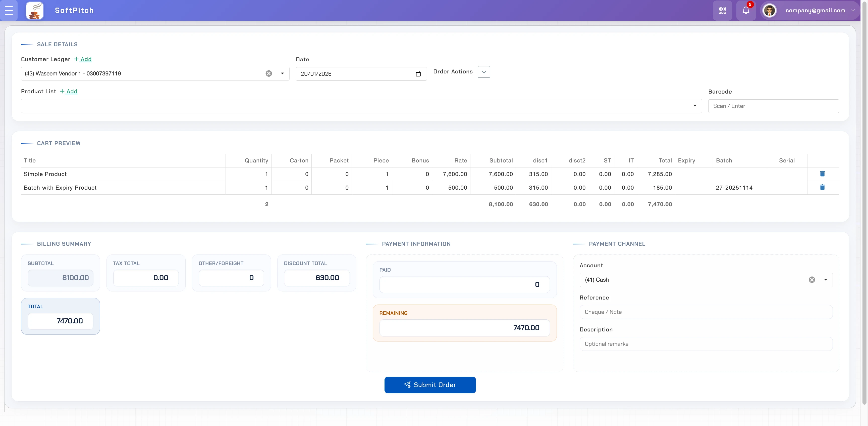Screen dimensions: 868x426
Task: Click the page vertical scrollbar
Action: (864, 202)
